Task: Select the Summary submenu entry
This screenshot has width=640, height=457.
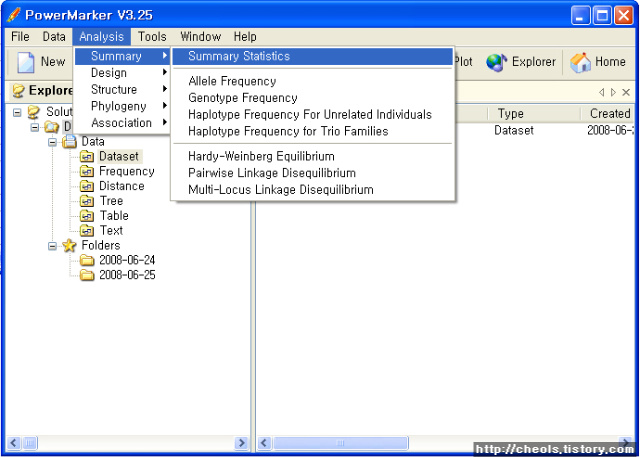Action: pos(122,56)
